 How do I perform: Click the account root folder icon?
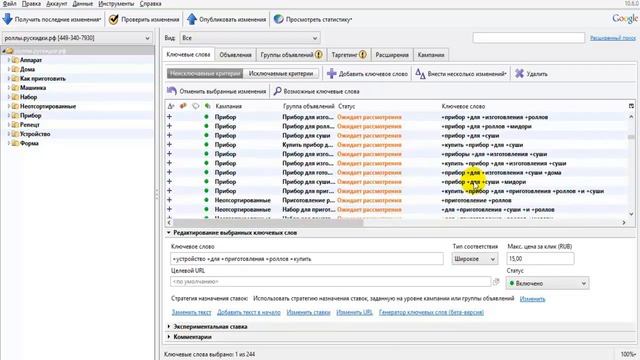(x=10, y=51)
